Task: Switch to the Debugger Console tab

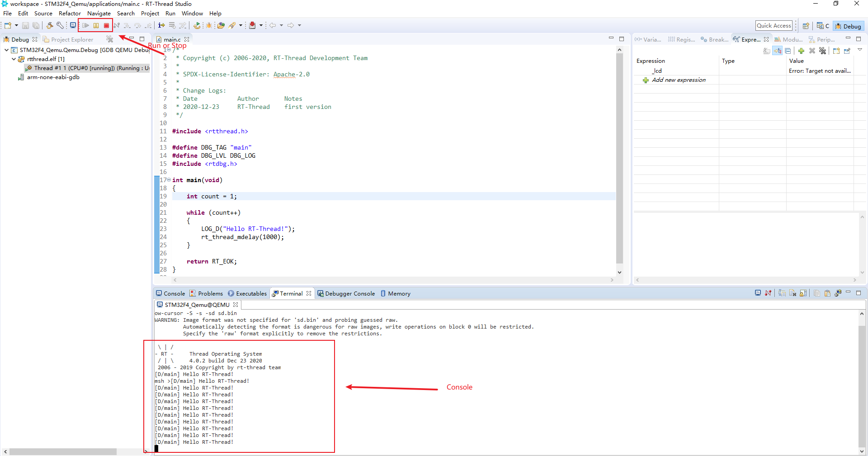Action: tap(346, 294)
